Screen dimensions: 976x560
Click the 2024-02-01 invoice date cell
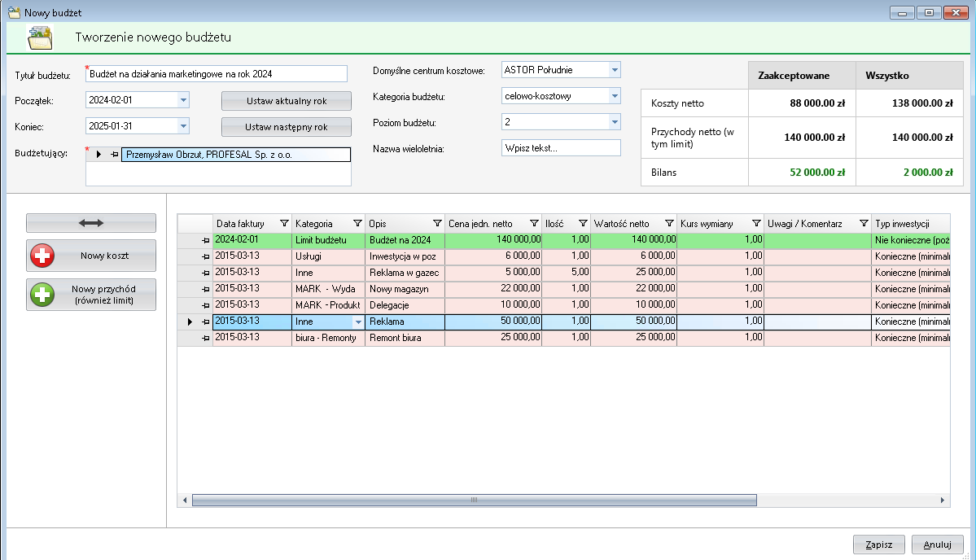252,240
